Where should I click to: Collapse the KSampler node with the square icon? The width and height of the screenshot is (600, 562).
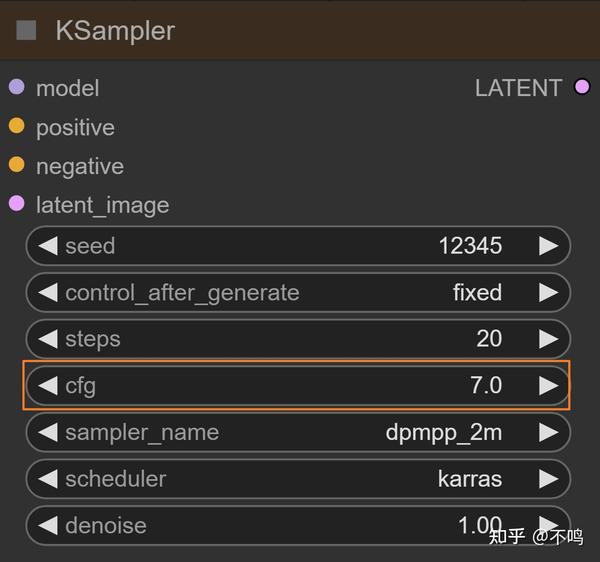27,30
